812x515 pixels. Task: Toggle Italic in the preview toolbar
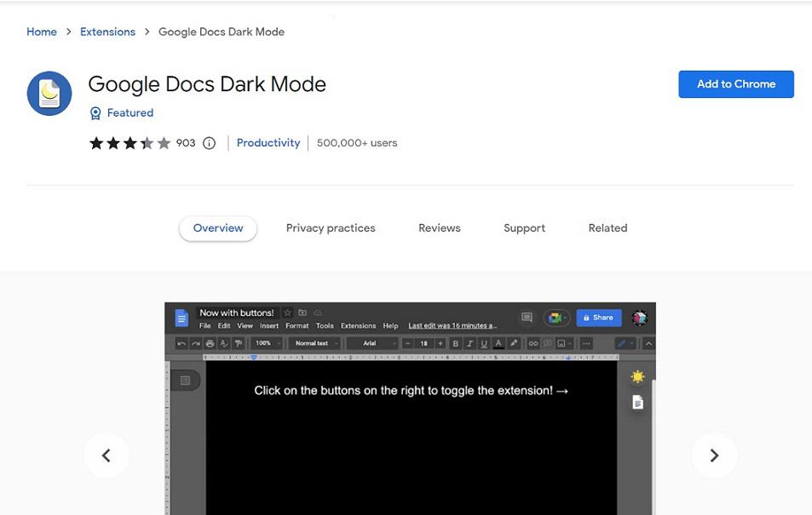pyautogui.click(x=469, y=343)
